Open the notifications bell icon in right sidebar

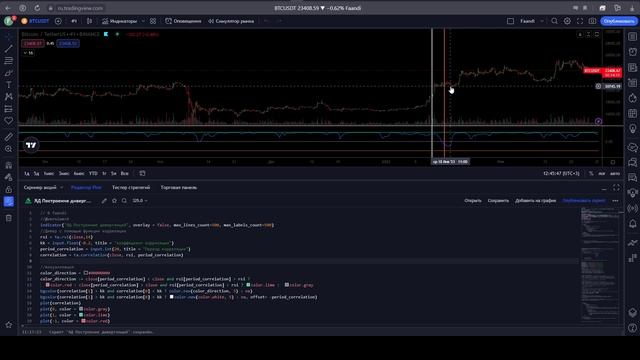pyautogui.click(x=632, y=224)
